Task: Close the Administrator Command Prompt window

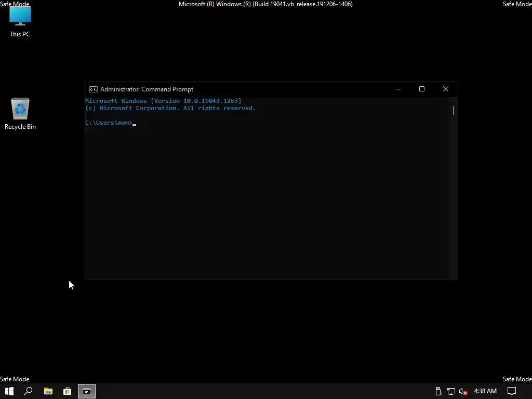Action: point(446,89)
